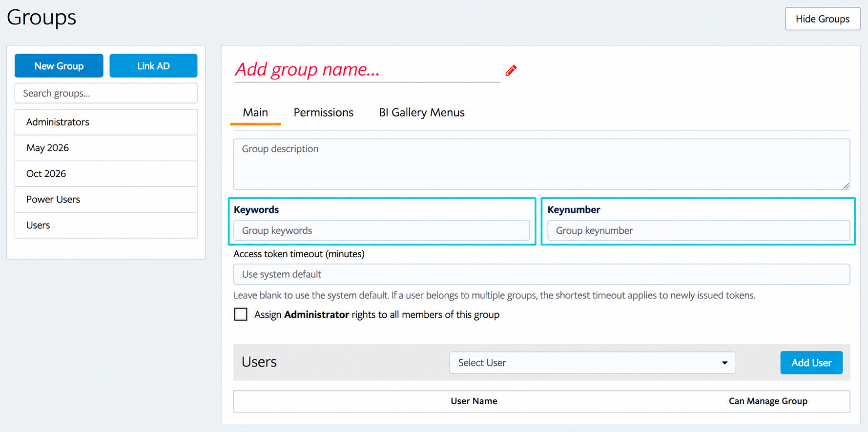Screen dimensions: 868x432
Task: Click the Hide Groups button
Action: [823, 19]
